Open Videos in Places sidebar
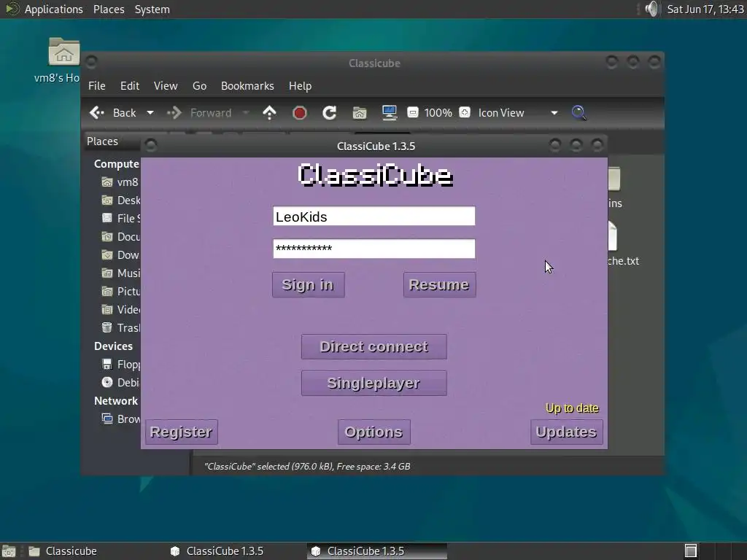 [120, 309]
